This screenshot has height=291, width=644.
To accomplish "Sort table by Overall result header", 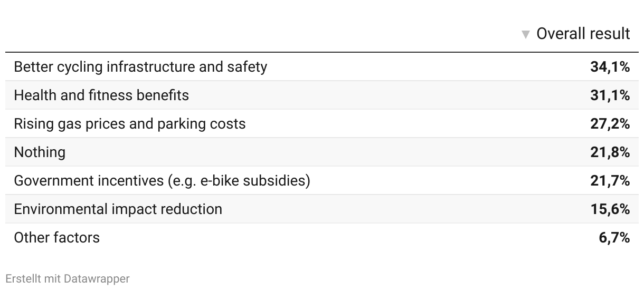I will tap(576, 34).
